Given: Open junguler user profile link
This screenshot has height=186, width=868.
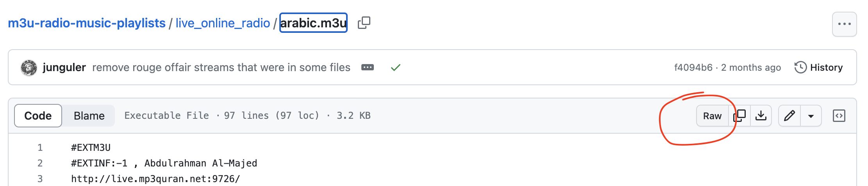Looking at the screenshot, I should 64,67.
